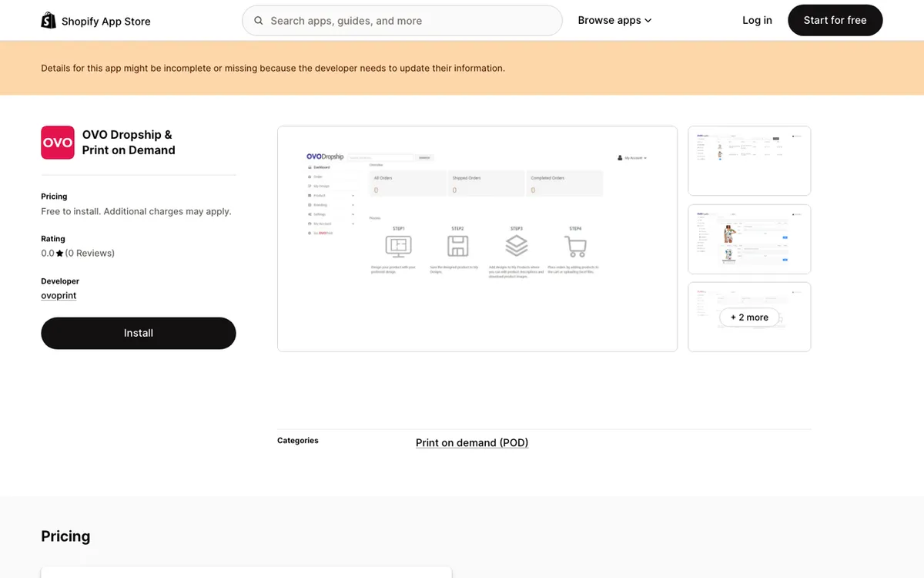Click the STEP1 design monitor icon in screenshot

(x=398, y=246)
